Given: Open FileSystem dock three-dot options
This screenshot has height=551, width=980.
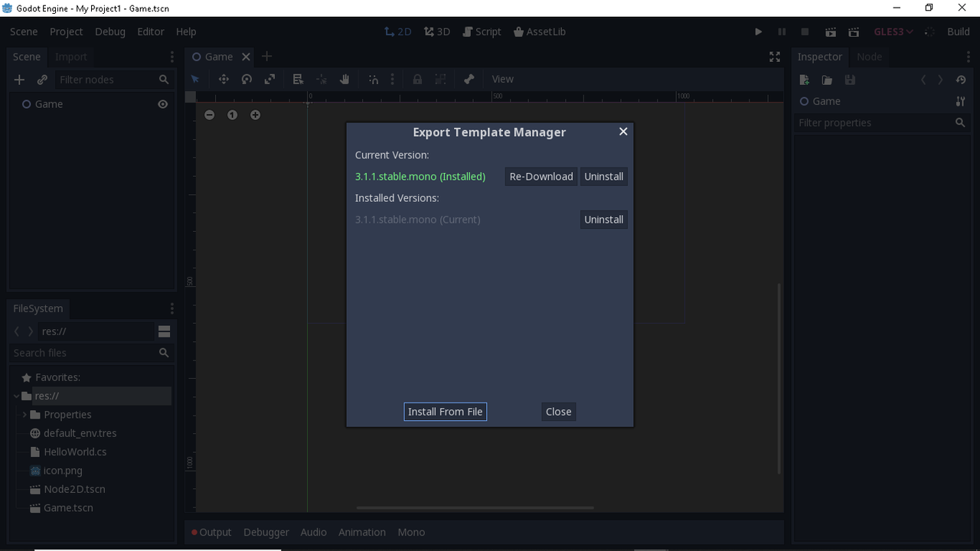Looking at the screenshot, I should [x=171, y=308].
